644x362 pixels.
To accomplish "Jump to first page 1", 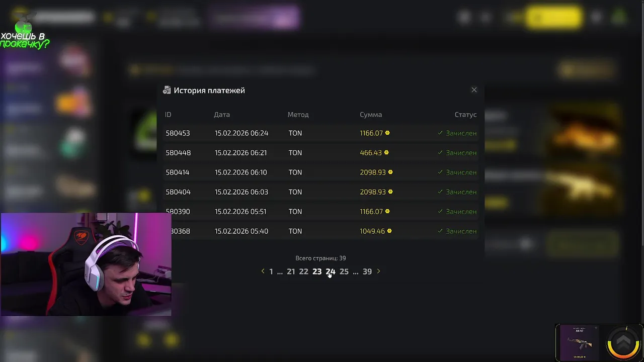I will 271,271.
